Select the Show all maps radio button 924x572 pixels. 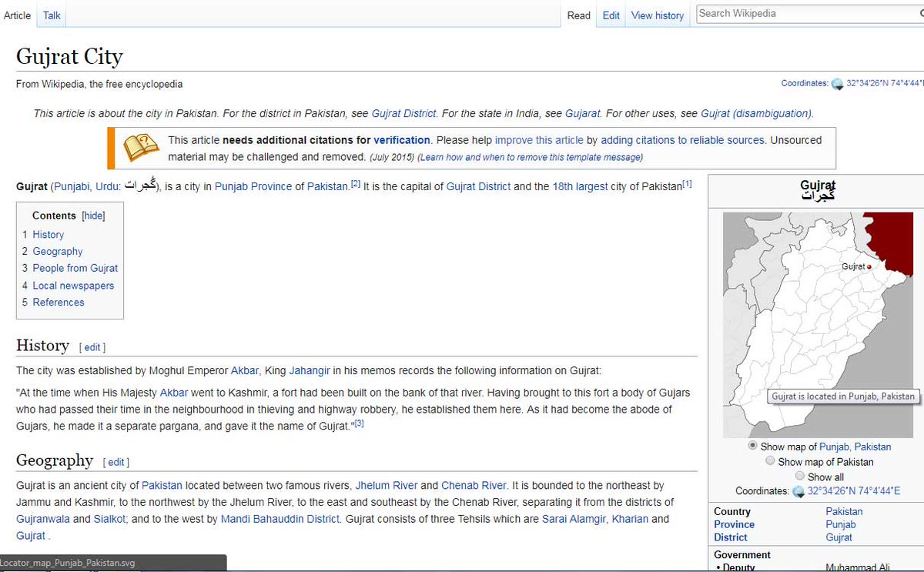point(801,477)
